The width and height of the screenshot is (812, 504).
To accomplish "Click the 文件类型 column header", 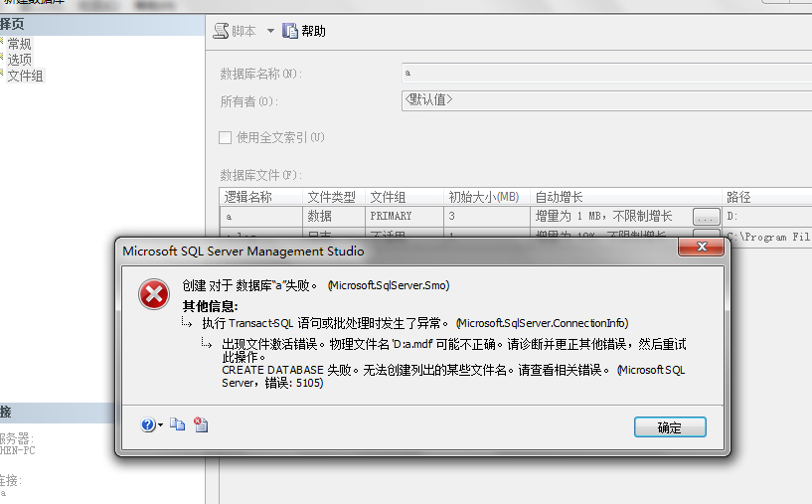I will pyautogui.click(x=334, y=197).
